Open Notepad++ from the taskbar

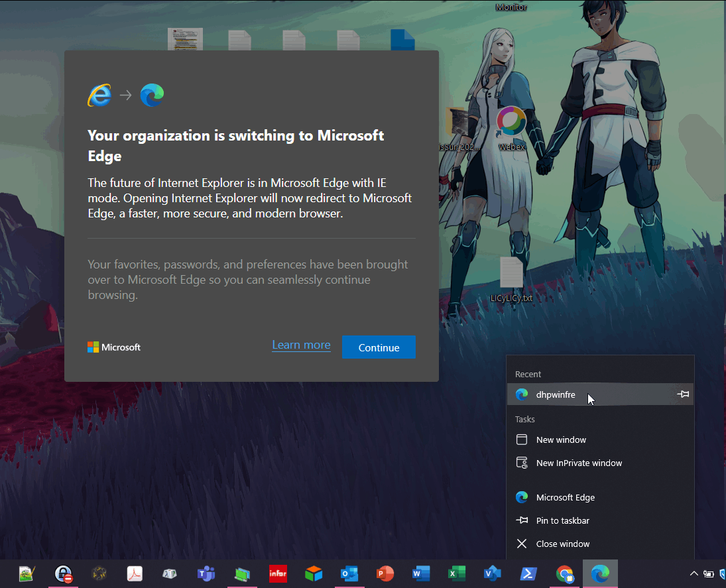click(x=27, y=574)
